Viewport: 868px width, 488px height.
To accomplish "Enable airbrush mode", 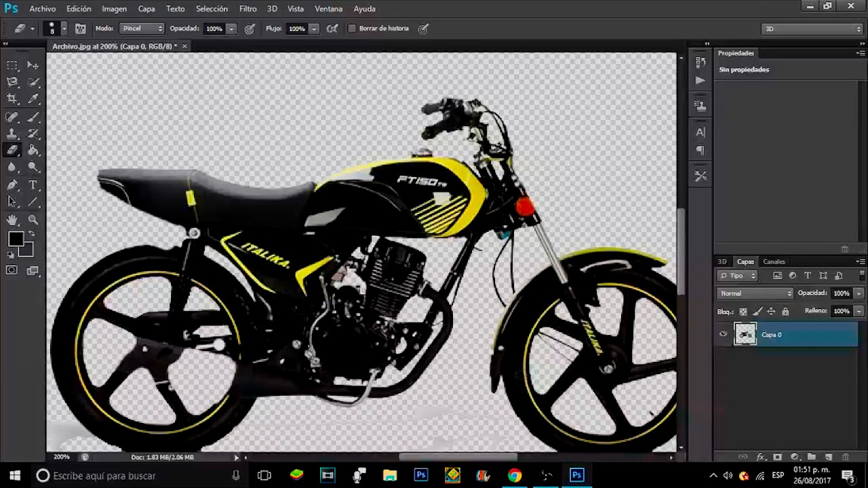I will click(x=332, y=28).
